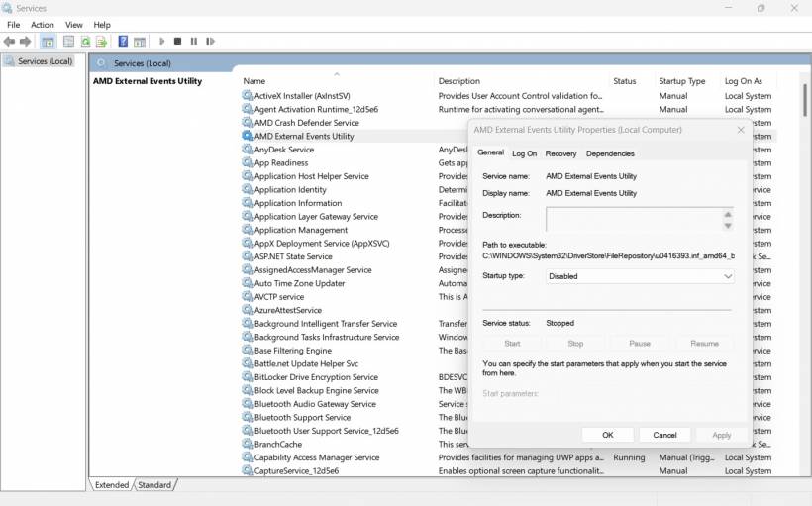The image size is (812, 506).
Task: Click the Back arrow toolbar icon
Action: click(x=9, y=42)
